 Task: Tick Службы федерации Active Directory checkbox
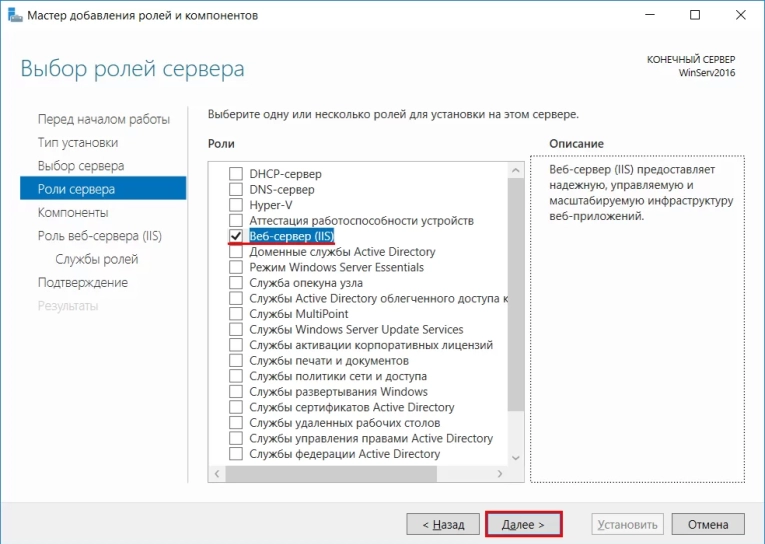point(236,454)
